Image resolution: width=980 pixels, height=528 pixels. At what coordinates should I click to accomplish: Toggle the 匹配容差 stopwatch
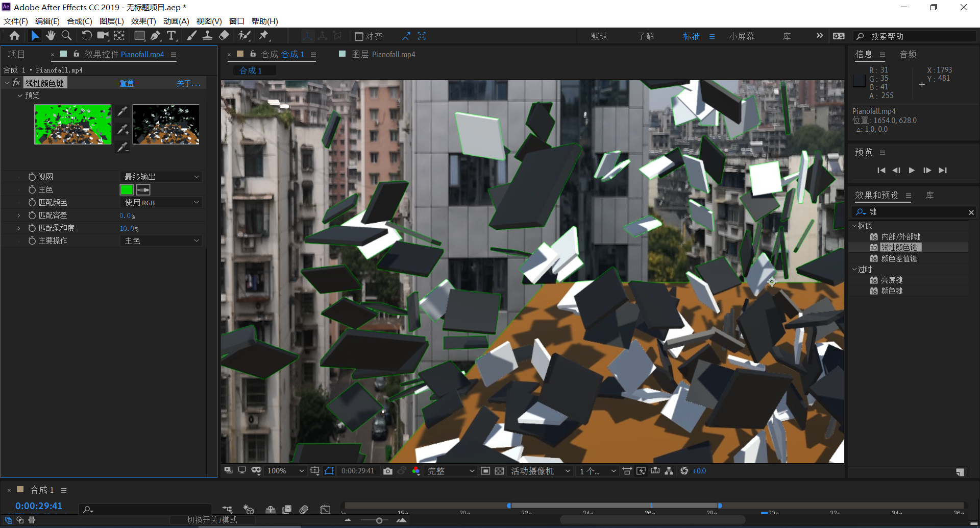(x=32, y=215)
